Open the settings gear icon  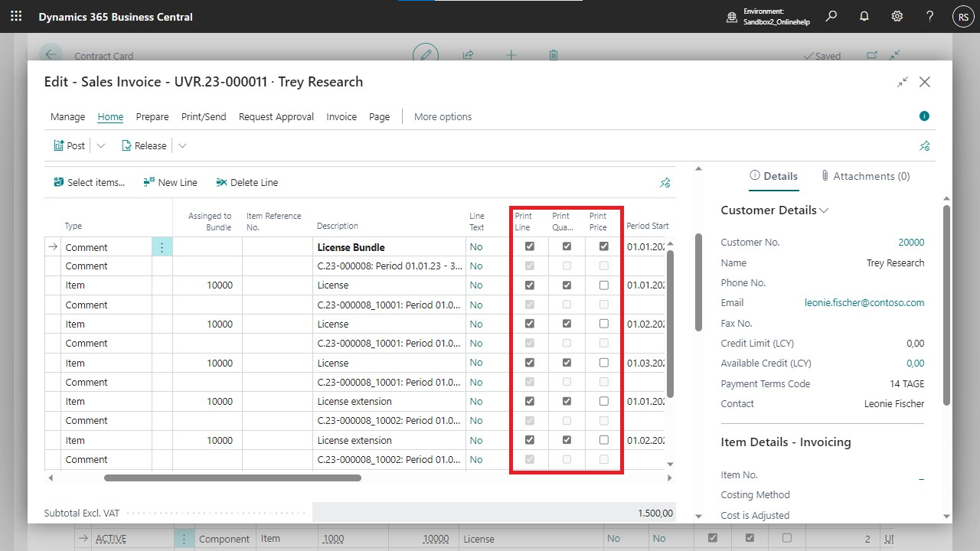(897, 16)
